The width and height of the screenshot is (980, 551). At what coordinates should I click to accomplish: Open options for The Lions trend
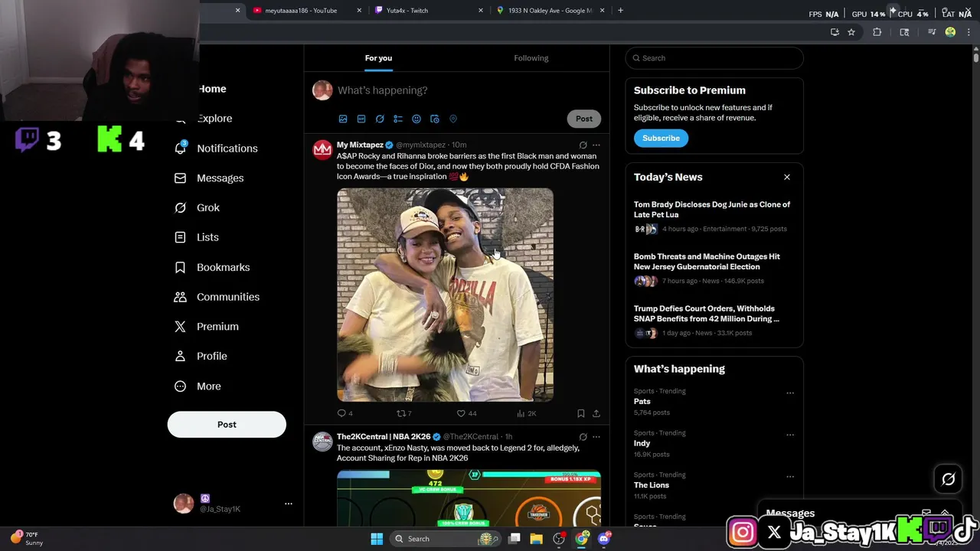click(790, 477)
